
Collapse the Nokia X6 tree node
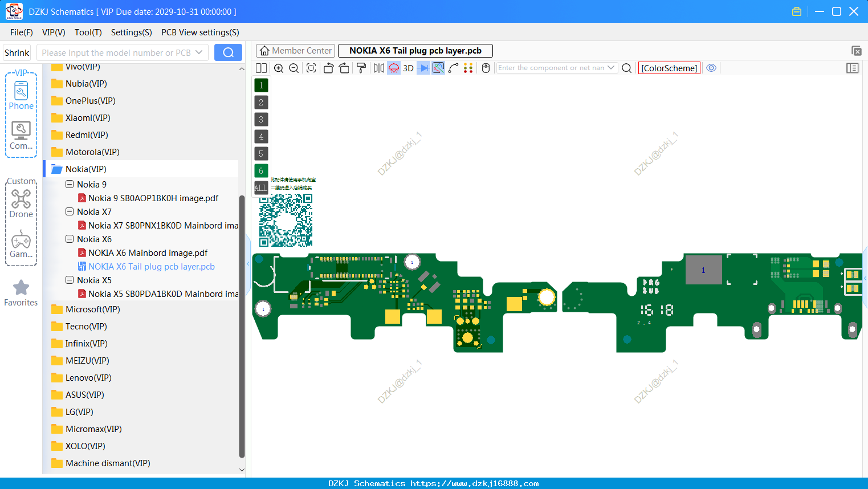pyautogui.click(x=70, y=239)
